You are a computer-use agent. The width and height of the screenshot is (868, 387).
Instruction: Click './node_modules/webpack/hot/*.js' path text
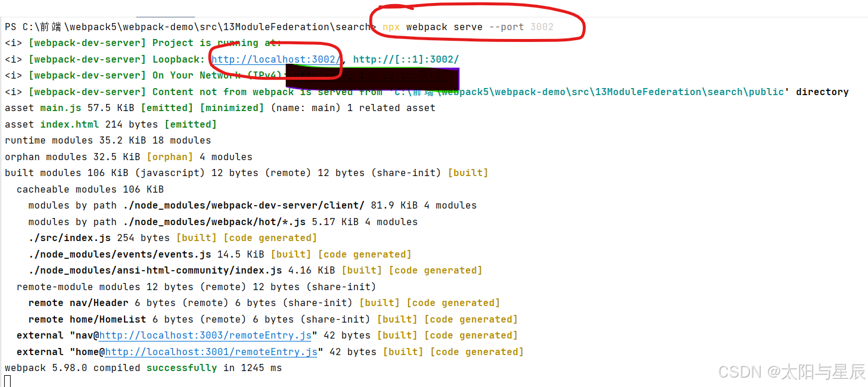pyautogui.click(x=214, y=222)
